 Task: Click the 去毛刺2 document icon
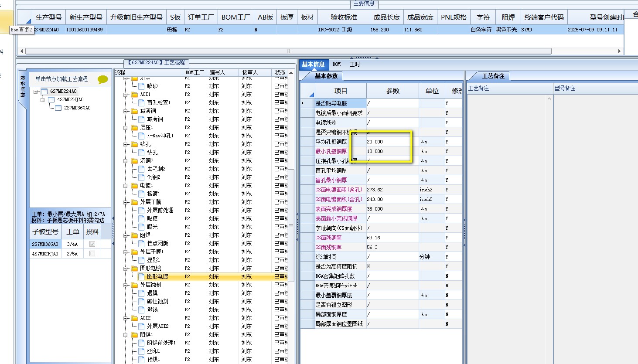click(142, 169)
